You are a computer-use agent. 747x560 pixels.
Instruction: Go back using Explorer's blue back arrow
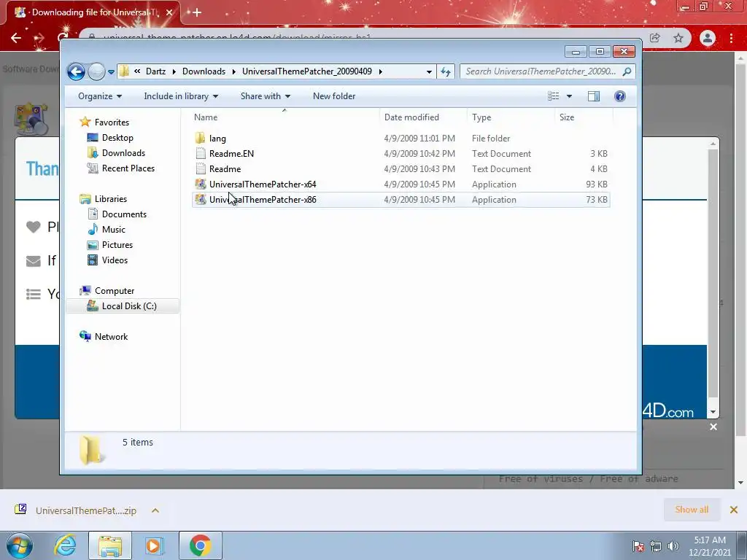click(76, 72)
